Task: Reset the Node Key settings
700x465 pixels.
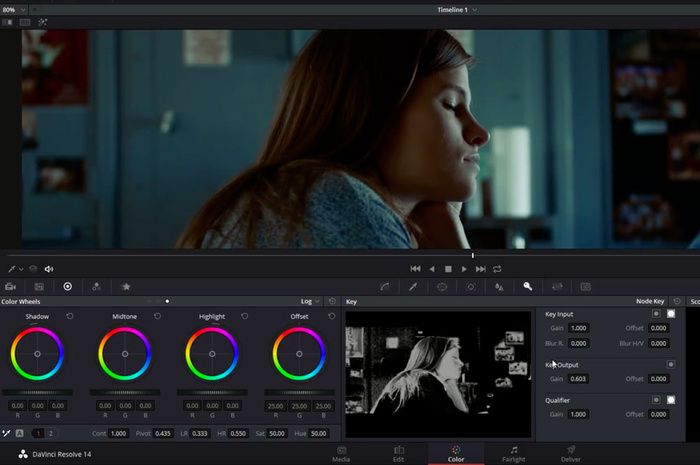Action: point(677,301)
